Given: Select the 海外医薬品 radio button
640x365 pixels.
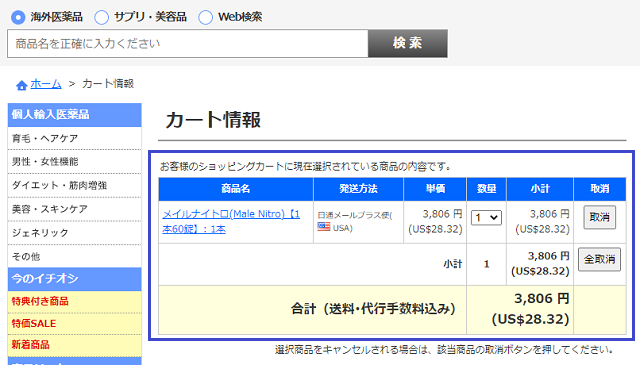Looking at the screenshot, I should point(18,17).
